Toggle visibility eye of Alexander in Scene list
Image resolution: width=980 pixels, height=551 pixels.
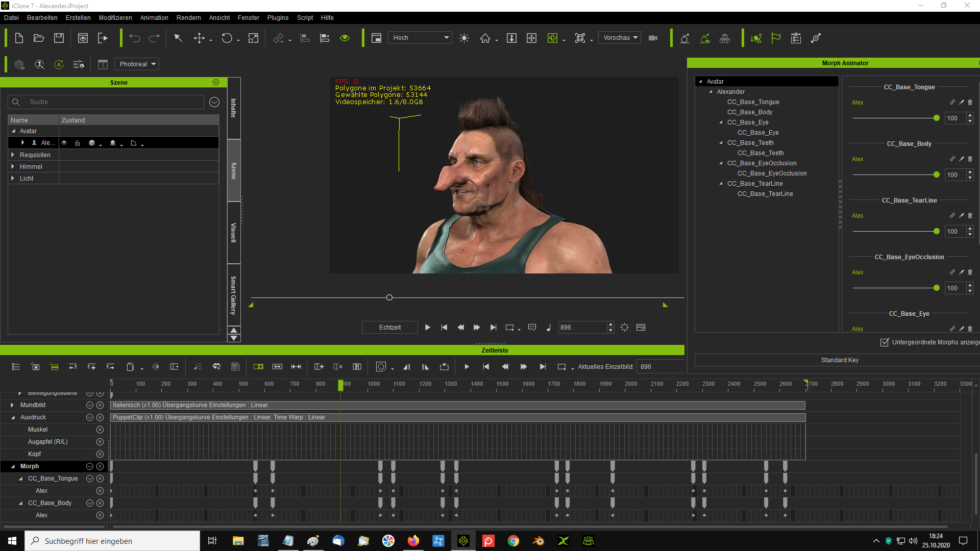pos(64,143)
